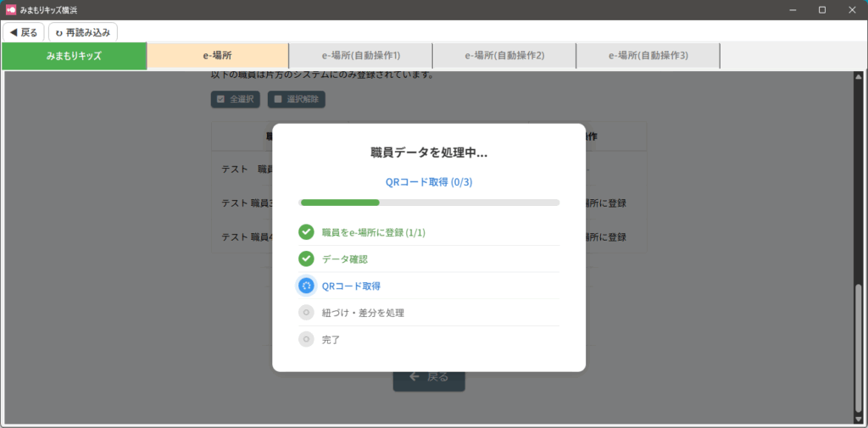Open the e-場所(自動操作2) tab
The height and width of the screenshot is (428, 868).
click(504, 56)
